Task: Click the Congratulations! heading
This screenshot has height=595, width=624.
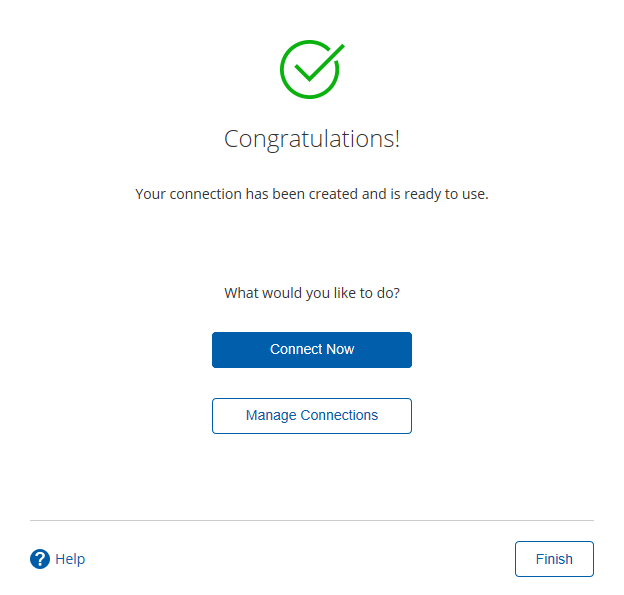Action: click(x=312, y=139)
